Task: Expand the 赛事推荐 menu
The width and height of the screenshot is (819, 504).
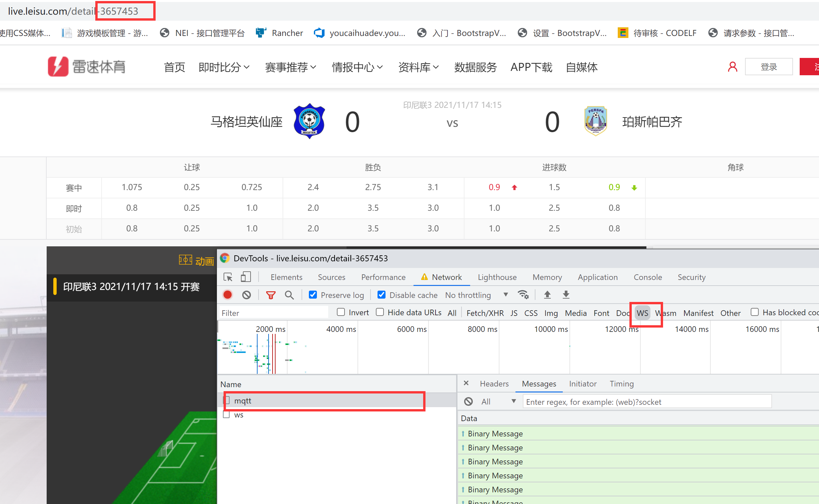Action: [291, 67]
